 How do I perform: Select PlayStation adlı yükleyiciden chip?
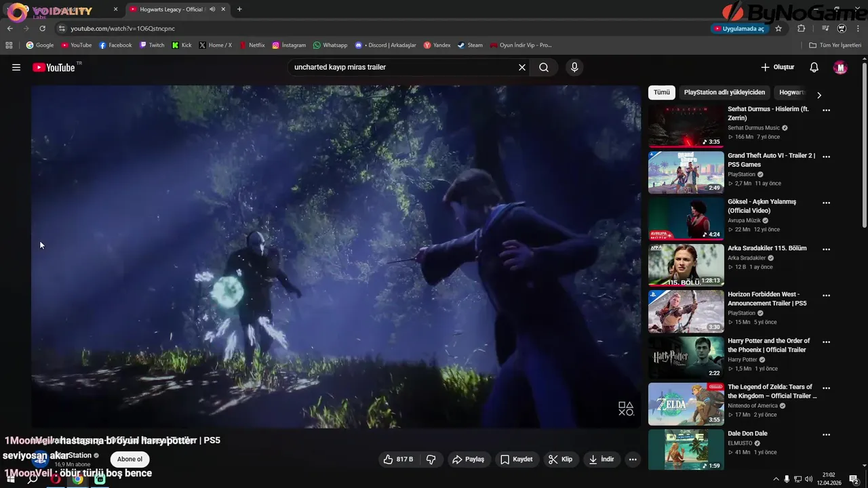click(724, 92)
